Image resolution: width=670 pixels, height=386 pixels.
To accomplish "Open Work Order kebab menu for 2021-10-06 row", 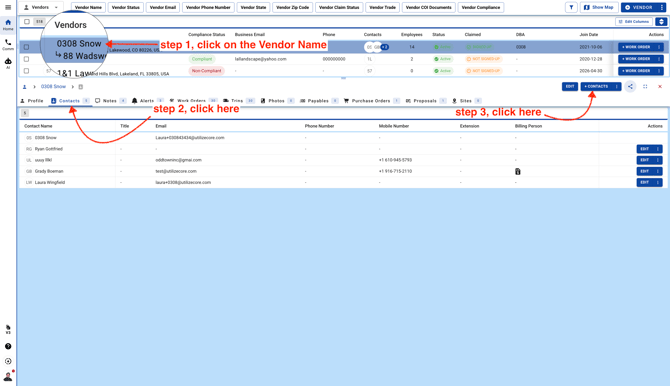I will pyautogui.click(x=659, y=47).
